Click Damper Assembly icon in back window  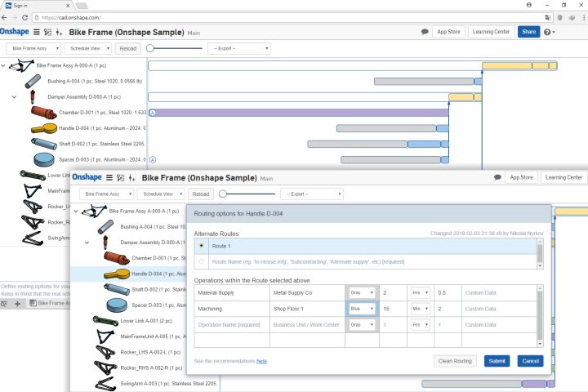(33, 97)
